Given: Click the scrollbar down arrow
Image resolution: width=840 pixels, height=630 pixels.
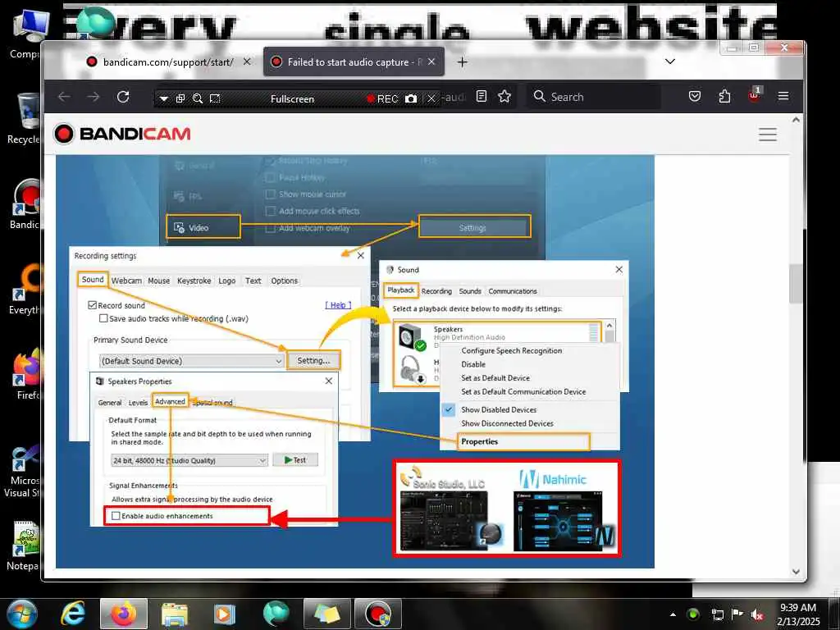Looking at the screenshot, I should coord(796,572).
